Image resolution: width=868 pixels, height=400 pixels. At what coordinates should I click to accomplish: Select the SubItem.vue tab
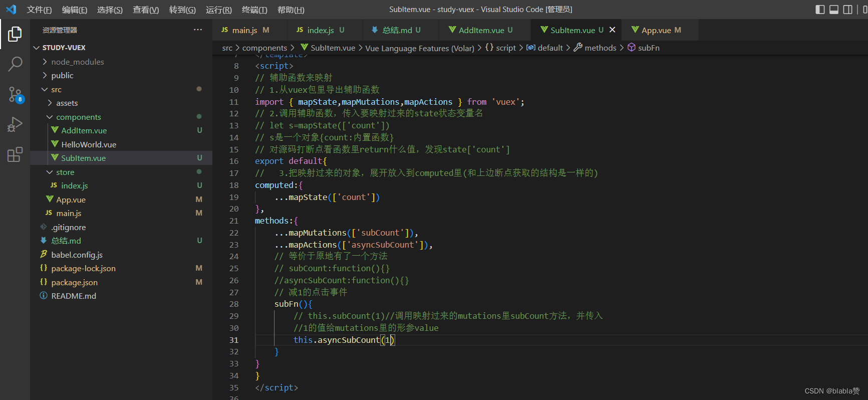[576, 30]
